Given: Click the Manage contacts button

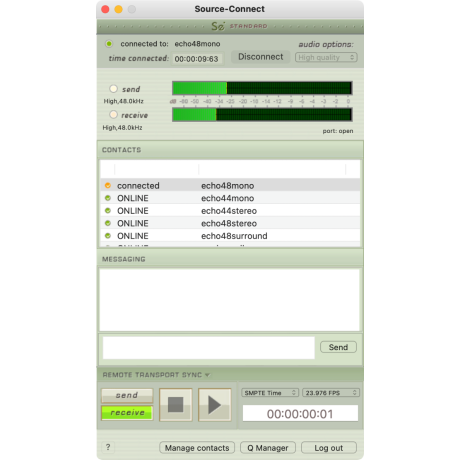Looking at the screenshot, I should (x=197, y=448).
